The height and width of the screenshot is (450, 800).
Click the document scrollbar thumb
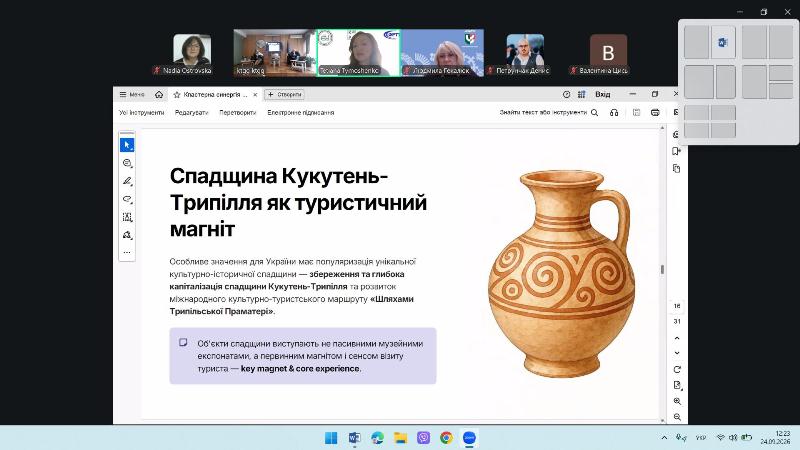point(662,269)
